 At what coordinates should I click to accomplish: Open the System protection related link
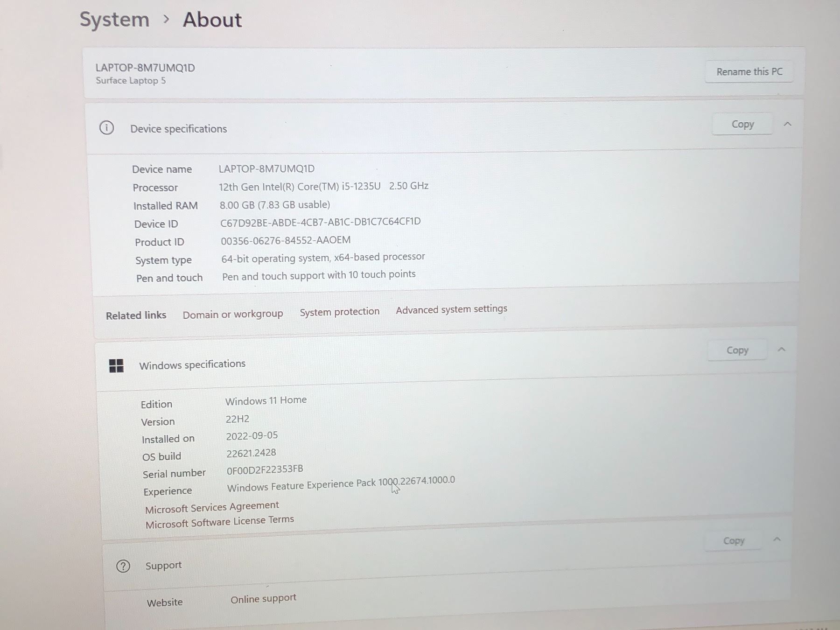[x=339, y=312]
